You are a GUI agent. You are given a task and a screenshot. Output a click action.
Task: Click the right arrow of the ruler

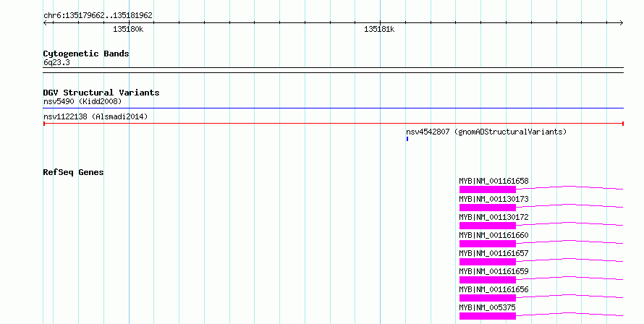621,23
